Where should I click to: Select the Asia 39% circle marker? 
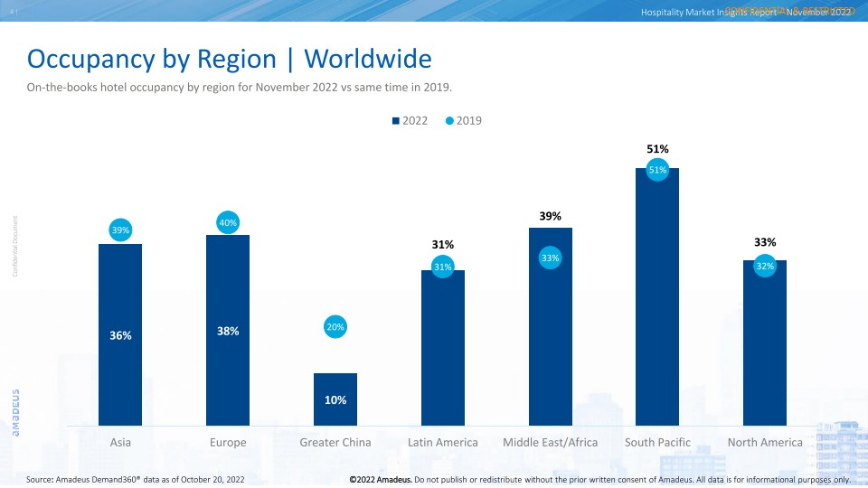pos(120,230)
